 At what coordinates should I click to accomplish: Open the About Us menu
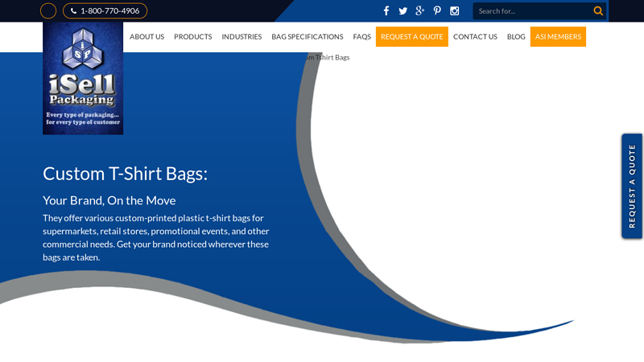(147, 37)
